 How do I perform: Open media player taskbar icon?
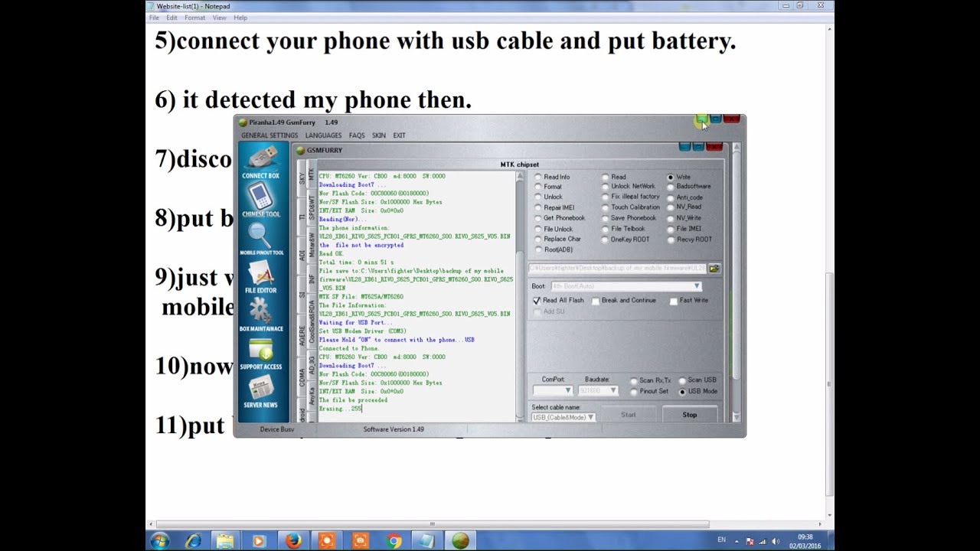pyautogui.click(x=259, y=541)
